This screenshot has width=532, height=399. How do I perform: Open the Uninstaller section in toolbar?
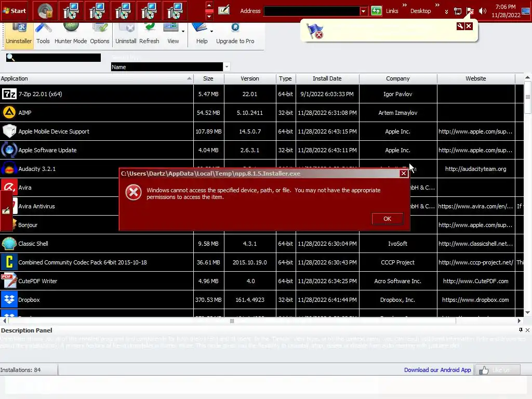pyautogui.click(x=19, y=35)
